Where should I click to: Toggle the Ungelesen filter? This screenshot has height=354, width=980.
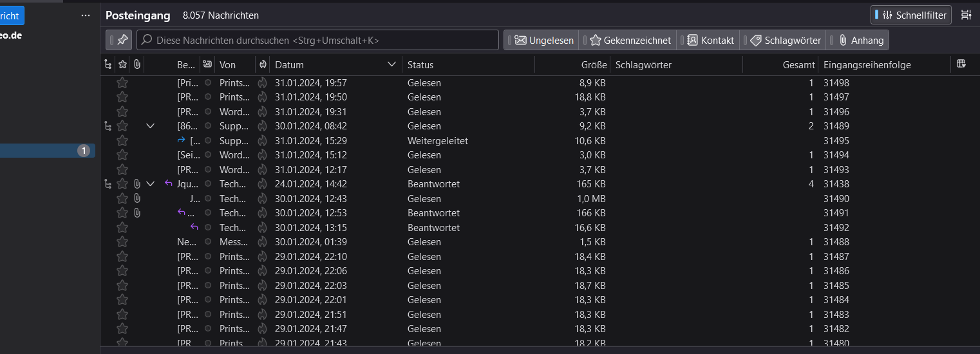pos(544,40)
